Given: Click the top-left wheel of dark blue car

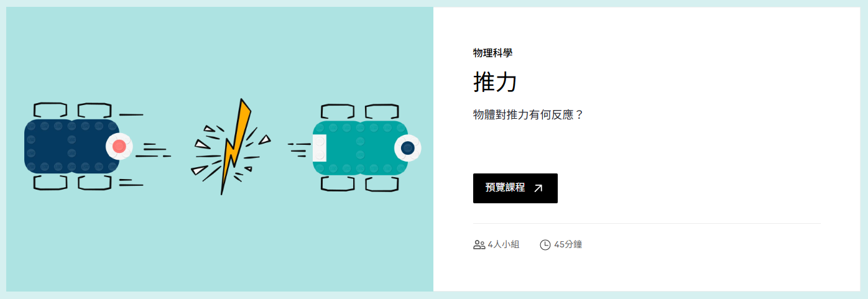Looking at the screenshot, I should click(50, 110).
